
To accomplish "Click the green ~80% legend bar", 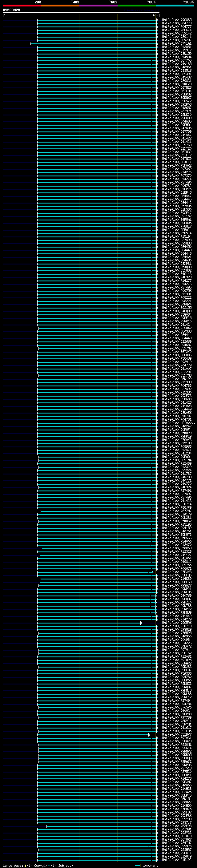I will 136,6.
